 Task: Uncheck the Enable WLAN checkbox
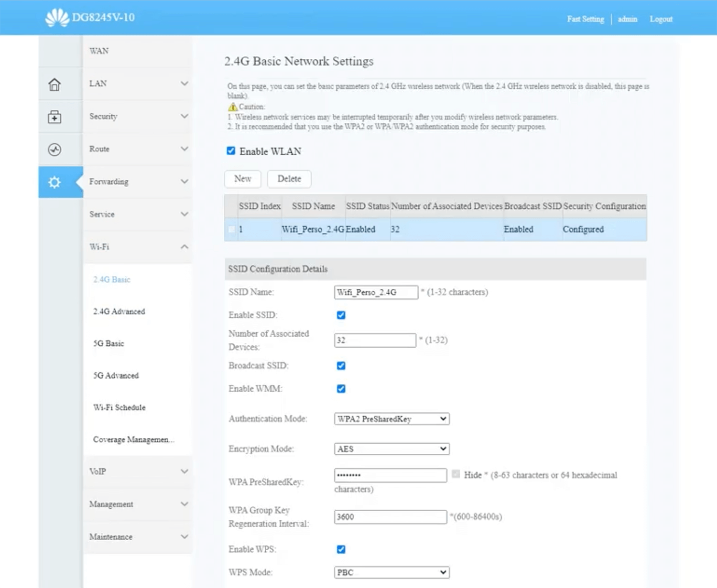coord(231,151)
